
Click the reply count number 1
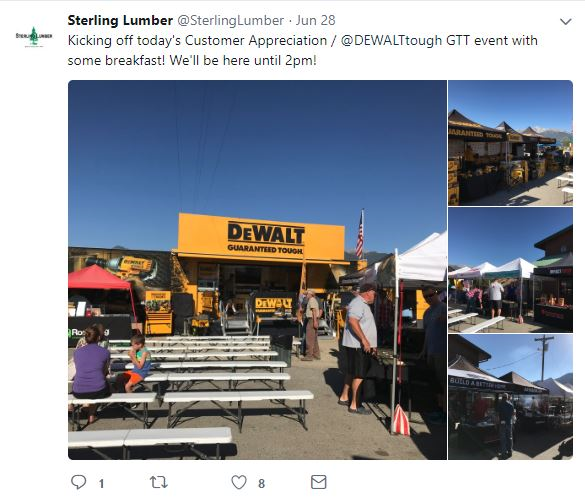101,484
